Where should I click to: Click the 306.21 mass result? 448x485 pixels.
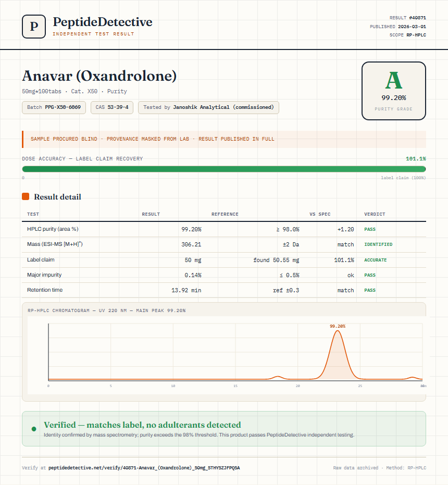[x=191, y=244]
